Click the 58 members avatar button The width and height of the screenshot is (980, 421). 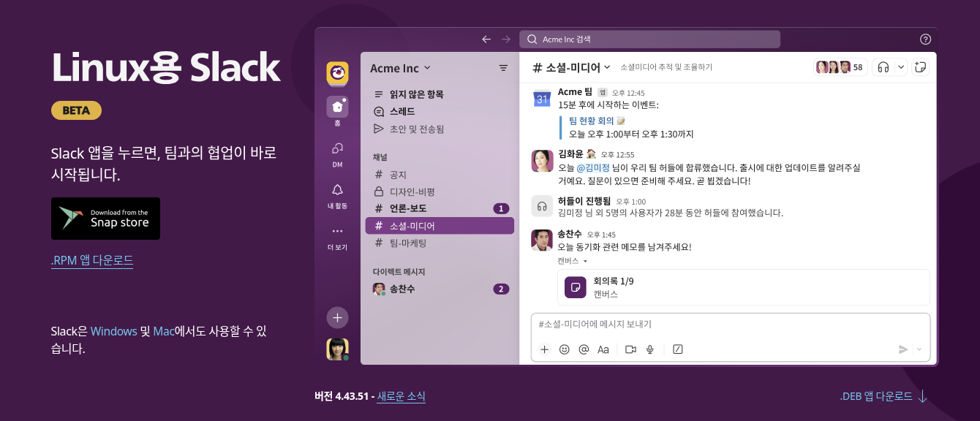[x=840, y=67]
